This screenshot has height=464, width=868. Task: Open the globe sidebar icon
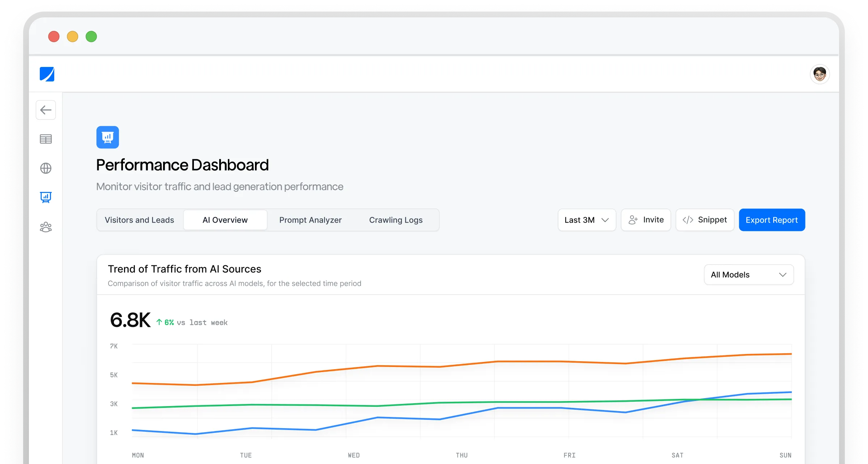46,168
